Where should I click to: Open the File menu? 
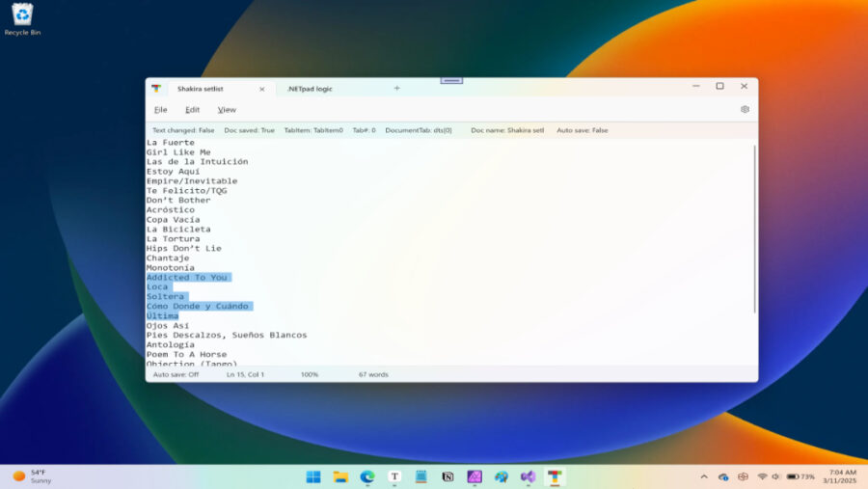point(160,110)
